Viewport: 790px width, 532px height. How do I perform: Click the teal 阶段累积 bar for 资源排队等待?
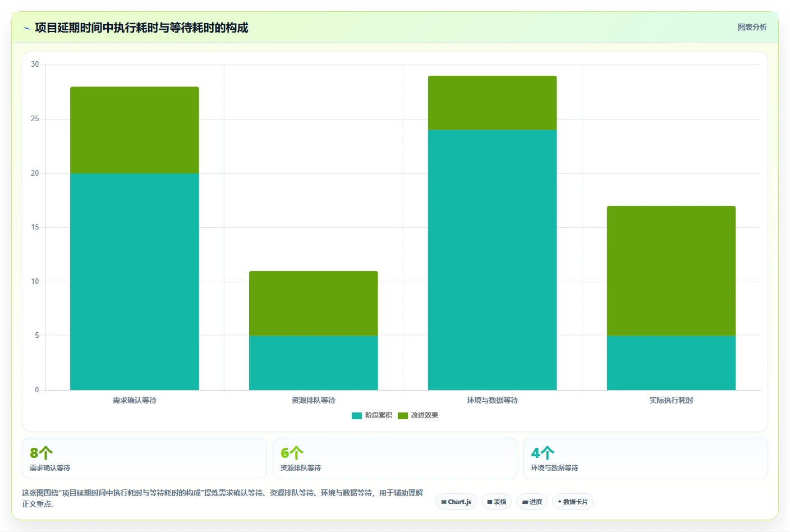314,363
